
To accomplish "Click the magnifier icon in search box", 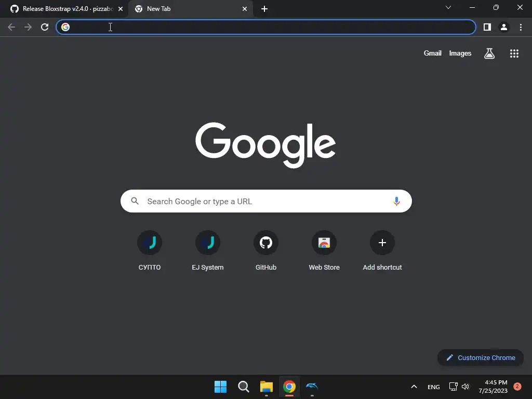I will (x=135, y=201).
